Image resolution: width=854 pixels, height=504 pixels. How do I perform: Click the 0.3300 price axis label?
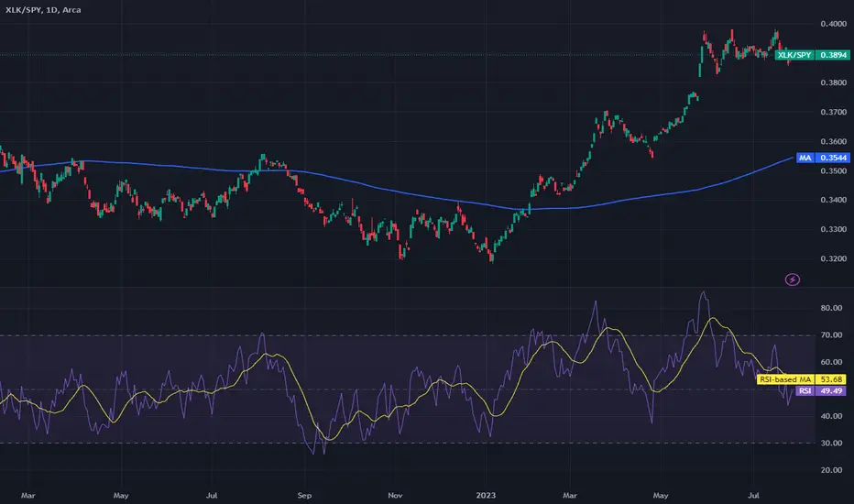(x=833, y=229)
